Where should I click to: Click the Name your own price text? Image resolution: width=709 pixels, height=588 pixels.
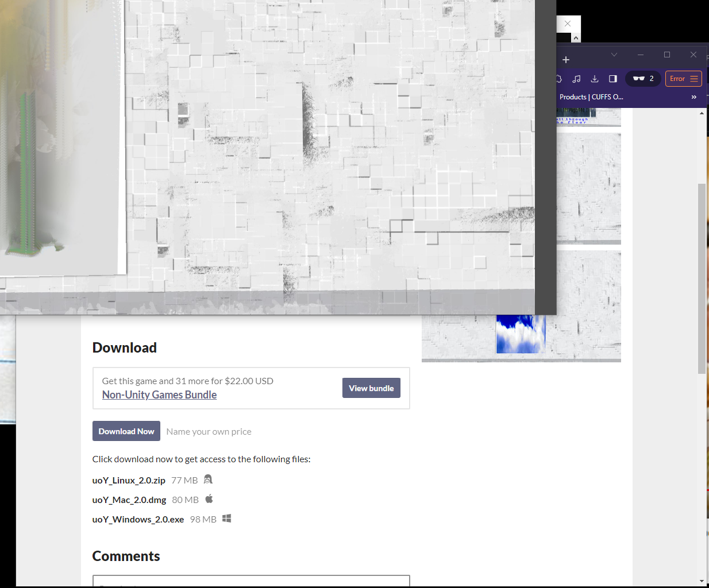point(209,432)
